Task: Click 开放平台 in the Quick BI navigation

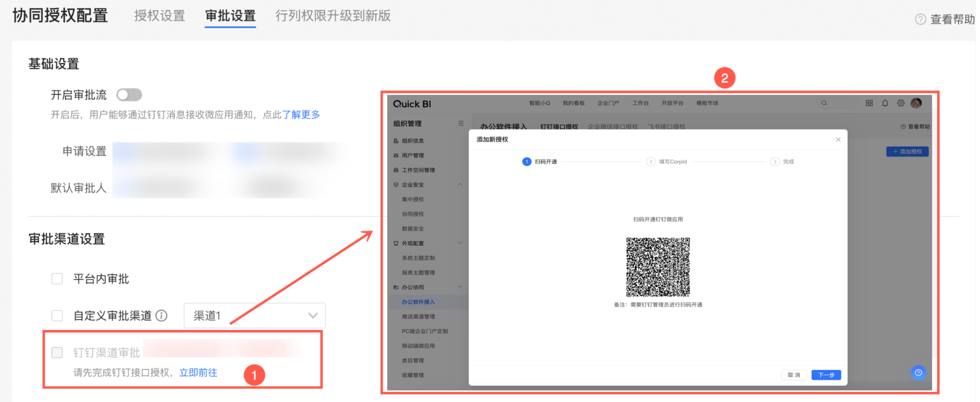Action: pyautogui.click(x=672, y=103)
